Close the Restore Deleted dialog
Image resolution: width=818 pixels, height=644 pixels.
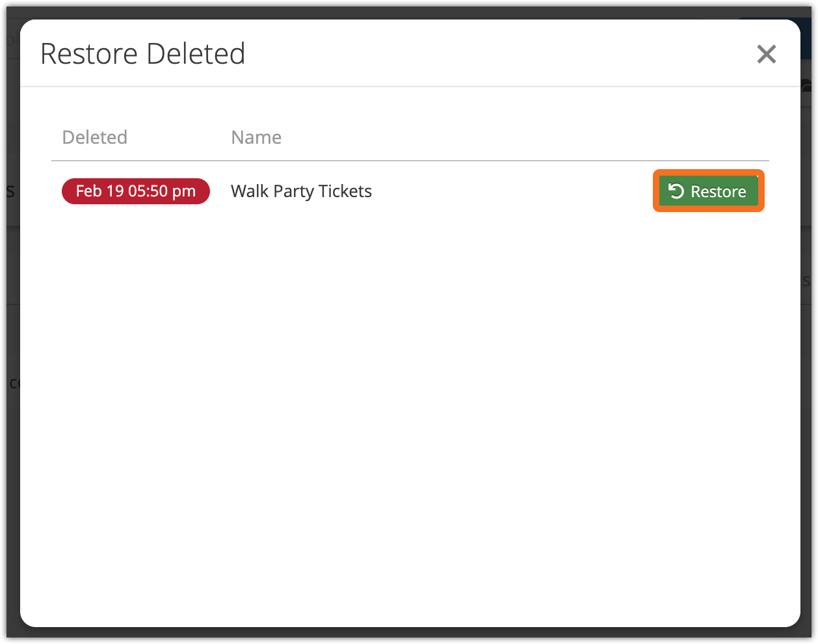[x=767, y=54]
